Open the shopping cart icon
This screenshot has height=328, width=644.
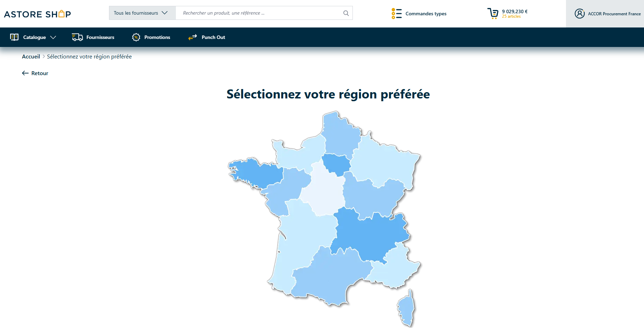coord(493,14)
